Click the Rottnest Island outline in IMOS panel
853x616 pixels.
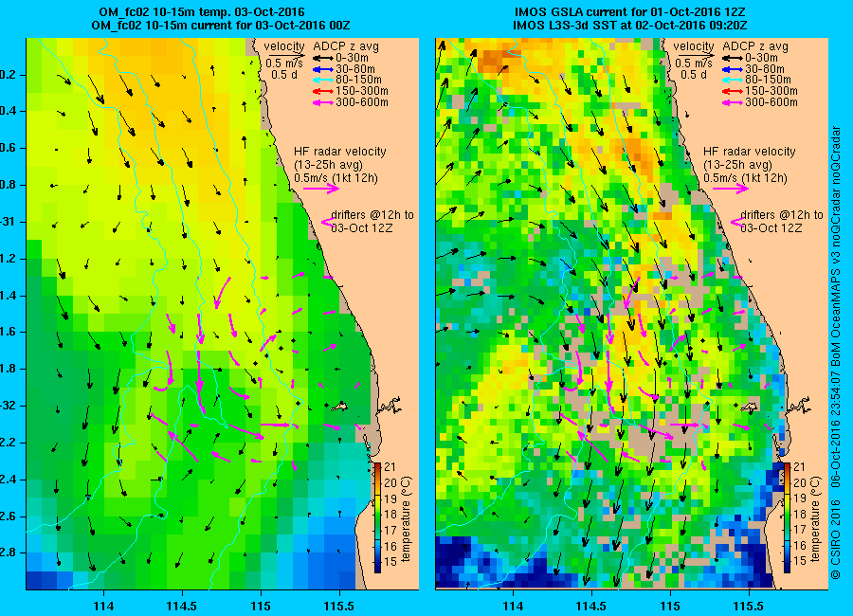point(751,407)
